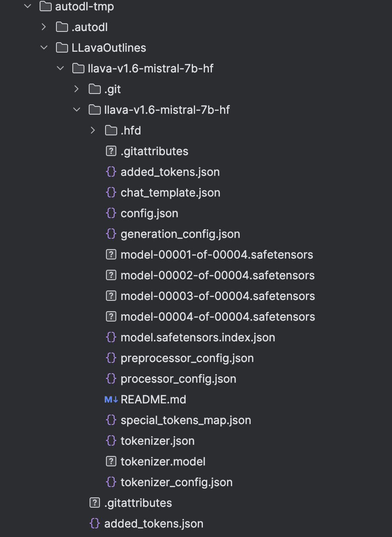The image size is (392, 537).
Task: Expand the .autodl folder
Action: (44, 27)
